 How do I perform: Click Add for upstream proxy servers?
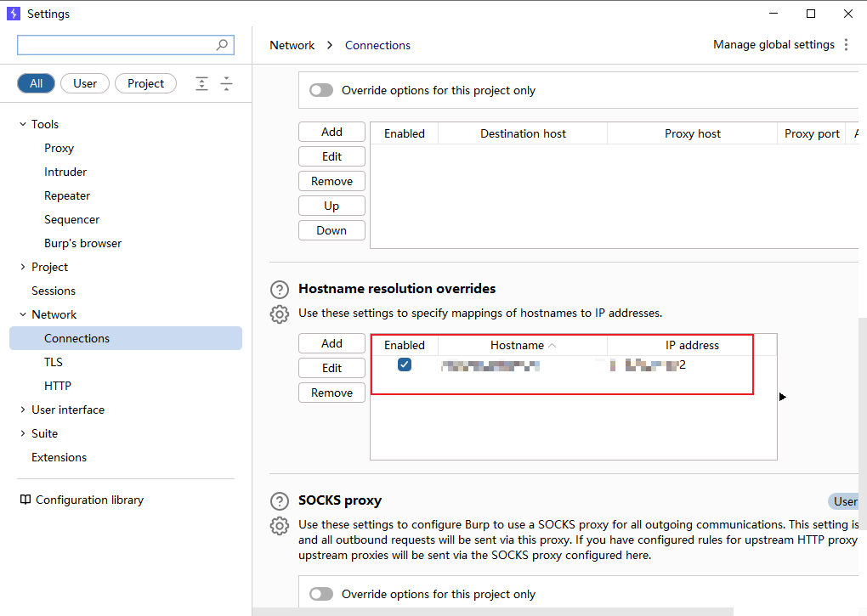tap(331, 132)
